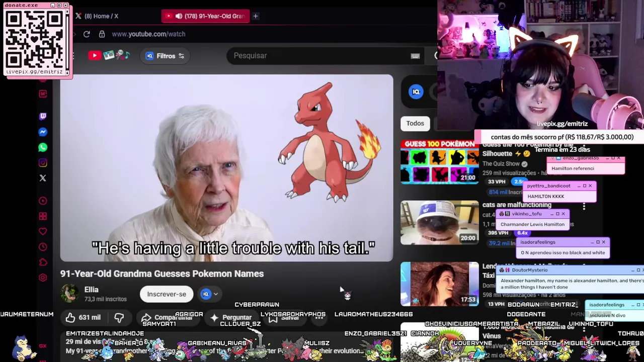Close pyettro_bandicoot's HAMILTON KKKK chat popup

click(590, 186)
